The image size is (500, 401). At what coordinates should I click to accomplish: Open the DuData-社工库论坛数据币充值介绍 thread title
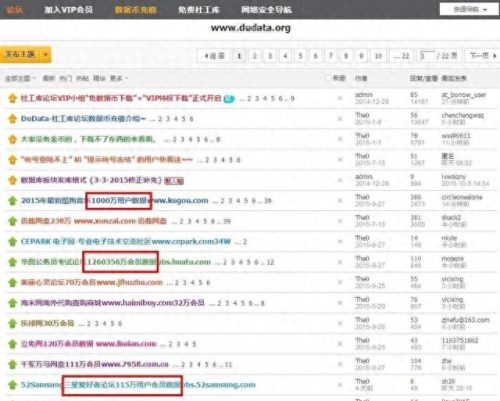[83, 119]
